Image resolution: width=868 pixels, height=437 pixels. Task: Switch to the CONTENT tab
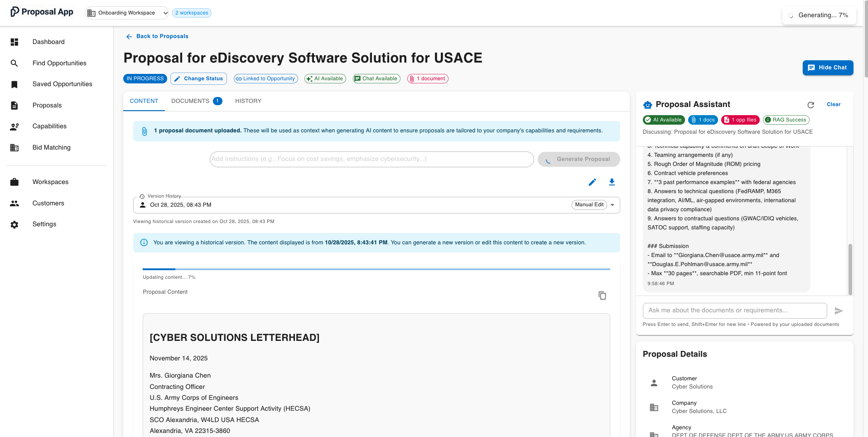[144, 101]
